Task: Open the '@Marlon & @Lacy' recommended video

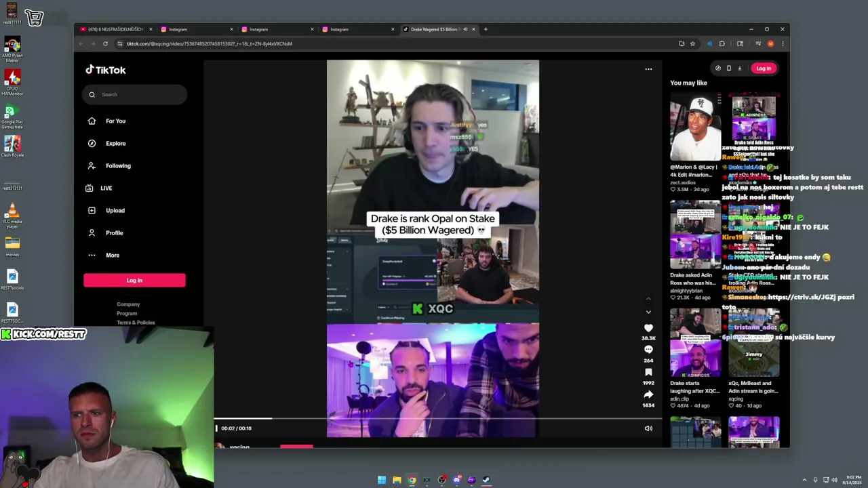Action: coord(695,127)
